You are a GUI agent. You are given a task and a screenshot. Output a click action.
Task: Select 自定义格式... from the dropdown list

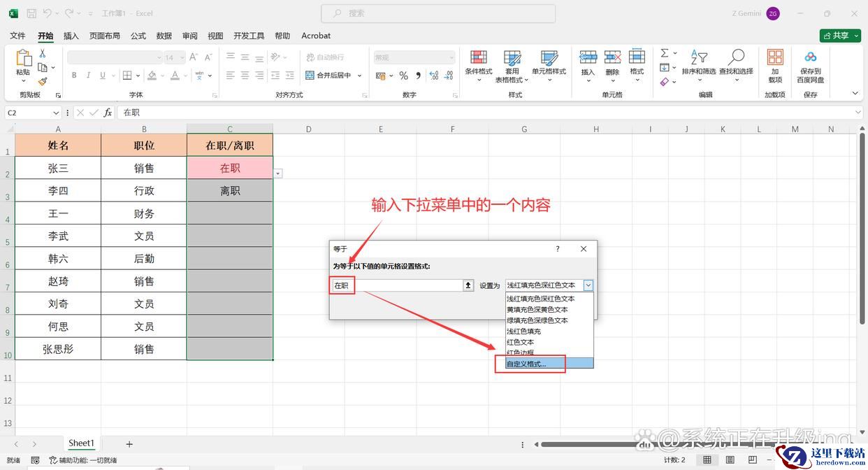click(x=527, y=364)
